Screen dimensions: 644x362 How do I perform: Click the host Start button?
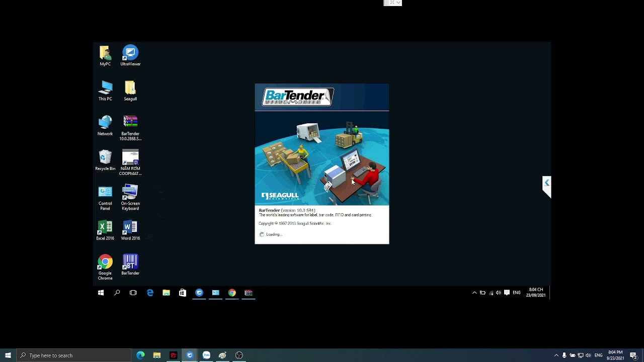coord(8,355)
